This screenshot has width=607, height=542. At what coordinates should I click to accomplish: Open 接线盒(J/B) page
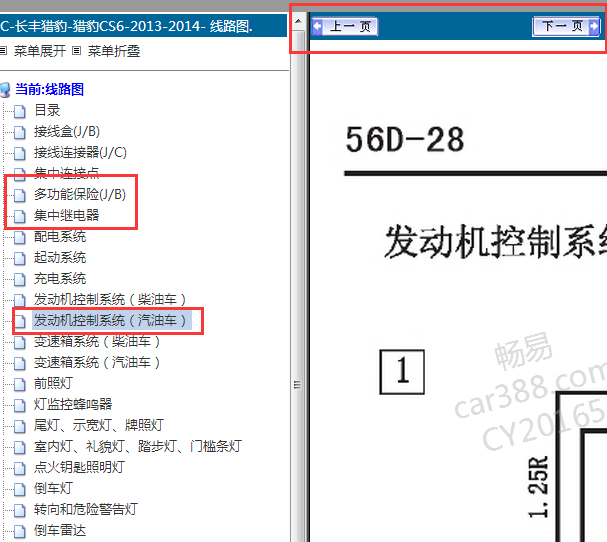(x=67, y=132)
